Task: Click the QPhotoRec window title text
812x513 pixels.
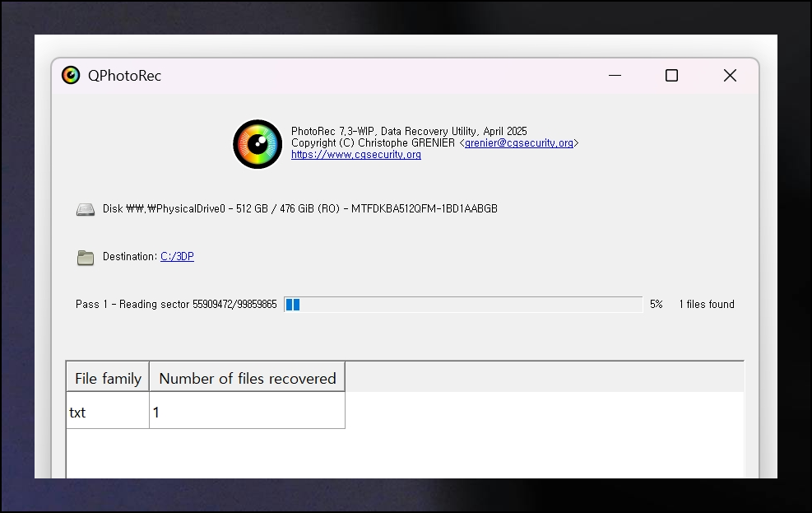Action: click(x=124, y=76)
